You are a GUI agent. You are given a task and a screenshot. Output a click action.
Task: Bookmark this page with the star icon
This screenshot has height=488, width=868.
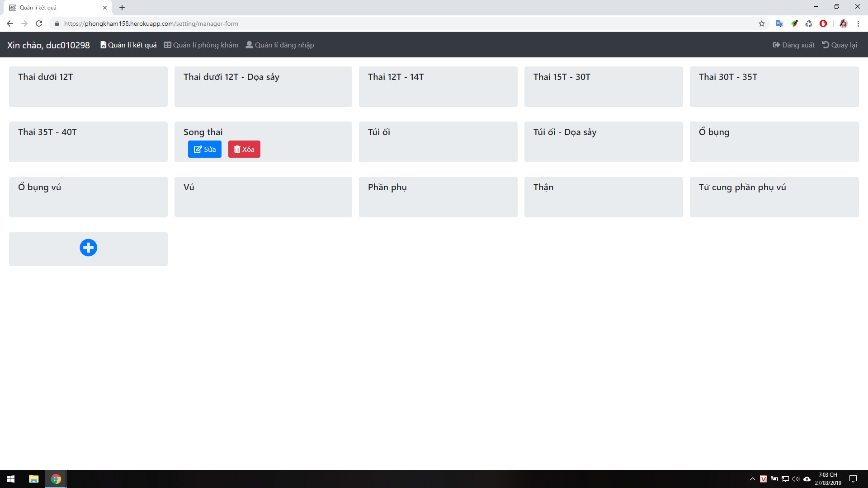762,23
